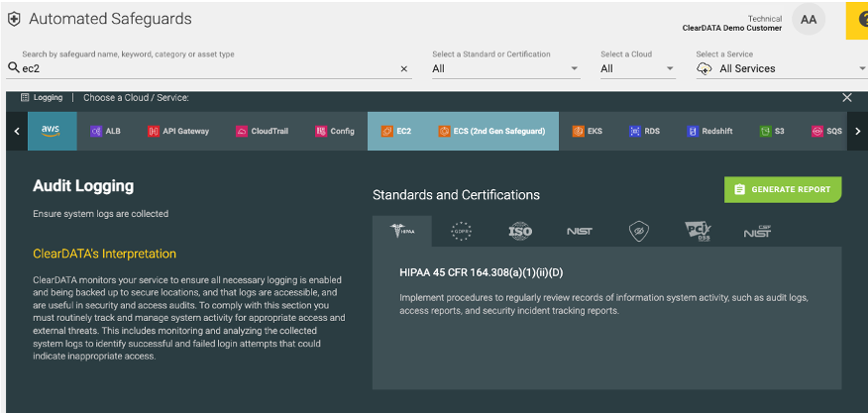Screen dimensions: 868x414
Task: Click the Standards and Certifications heading
Action: (x=456, y=195)
